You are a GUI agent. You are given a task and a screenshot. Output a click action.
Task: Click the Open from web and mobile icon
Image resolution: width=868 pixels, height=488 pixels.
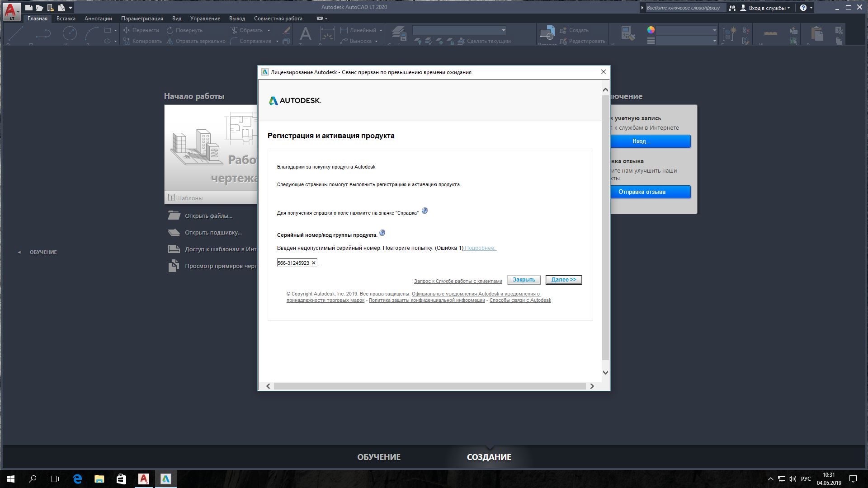click(x=51, y=8)
